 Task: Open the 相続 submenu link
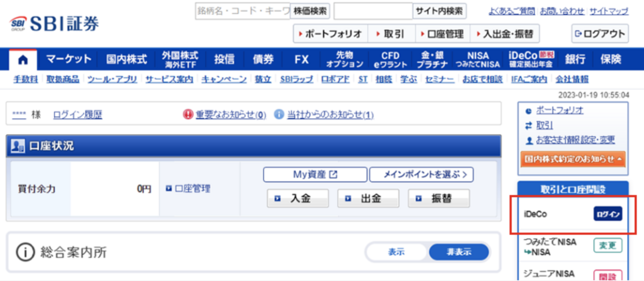click(384, 79)
